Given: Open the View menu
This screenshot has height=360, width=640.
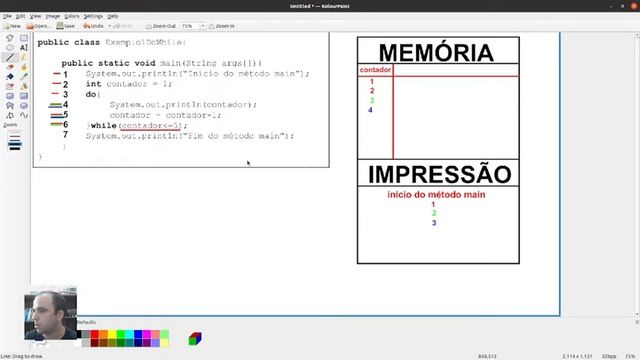Looking at the screenshot, I should pos(36,16).
